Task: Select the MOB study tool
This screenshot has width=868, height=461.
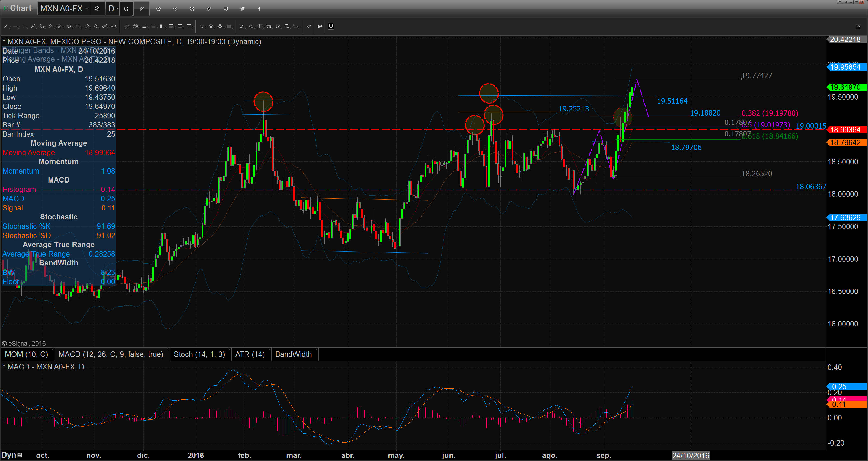Action: (x=269, y=26)
